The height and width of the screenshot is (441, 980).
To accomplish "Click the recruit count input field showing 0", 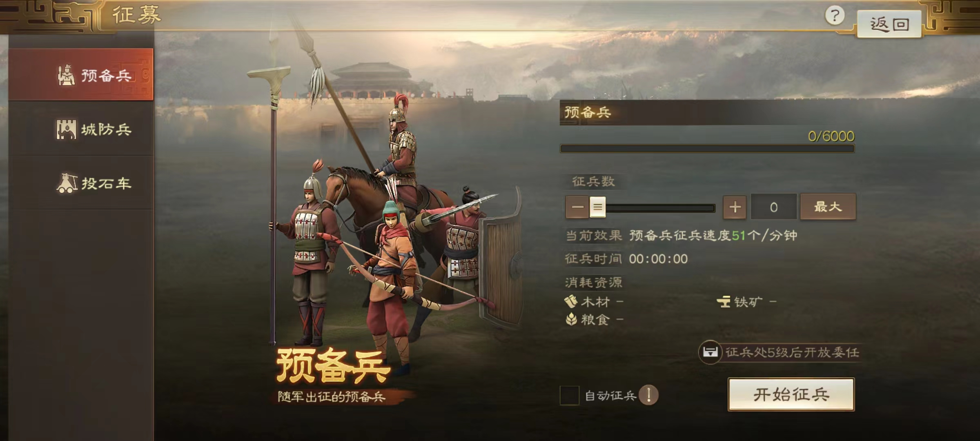I will (x=774, y=207).
